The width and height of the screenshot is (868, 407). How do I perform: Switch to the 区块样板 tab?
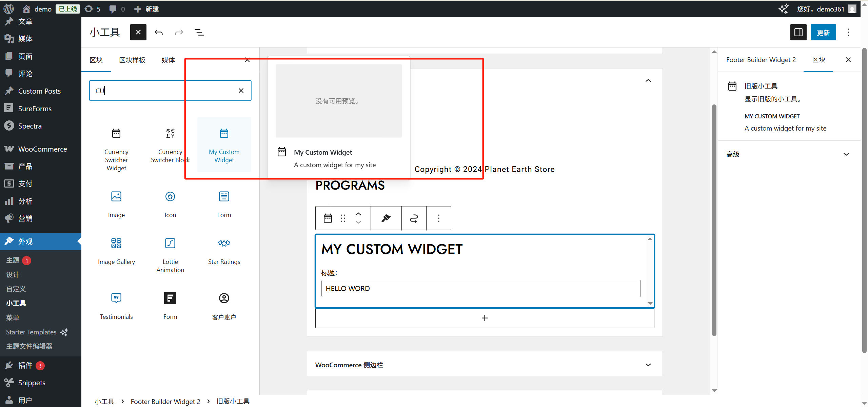[132, 60]
